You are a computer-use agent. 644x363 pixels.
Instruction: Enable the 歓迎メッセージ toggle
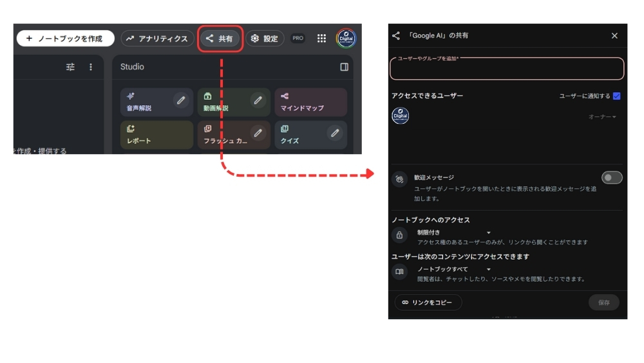click(x=612, y=177)
